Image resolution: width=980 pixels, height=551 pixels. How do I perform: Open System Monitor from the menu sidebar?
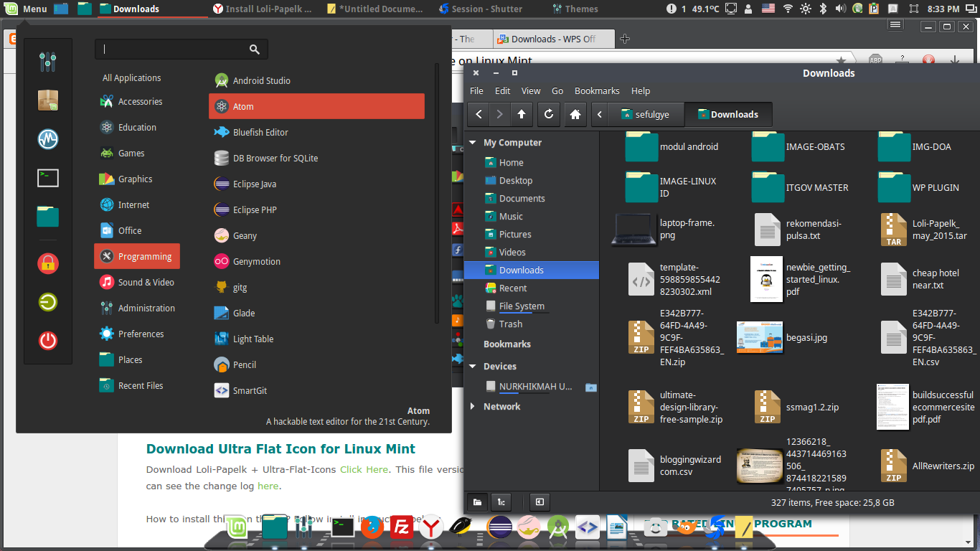click(x=47, y=139)
